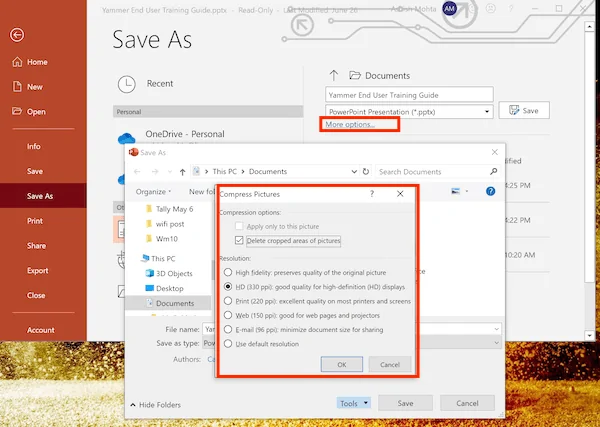Select the Tally May 6 folder

click(x=170, y=209)
